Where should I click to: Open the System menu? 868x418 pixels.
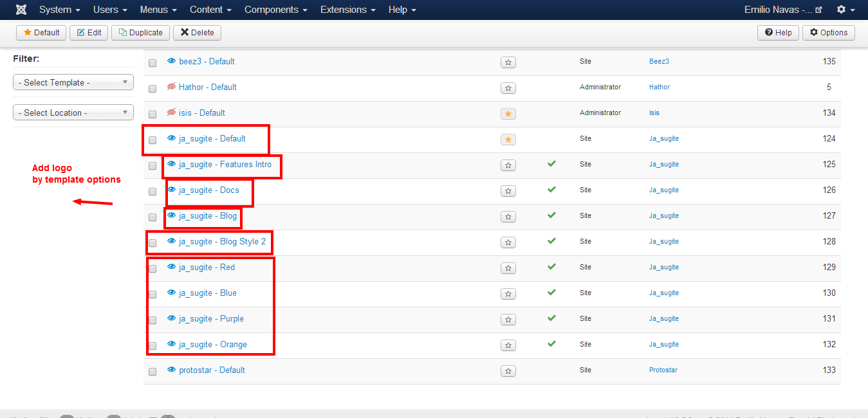(60, 10)
